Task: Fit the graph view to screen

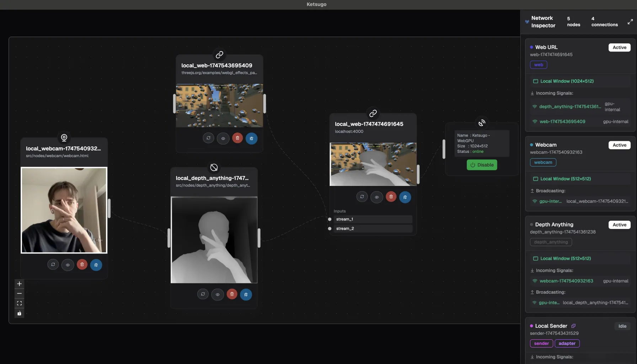Action: 20,303
